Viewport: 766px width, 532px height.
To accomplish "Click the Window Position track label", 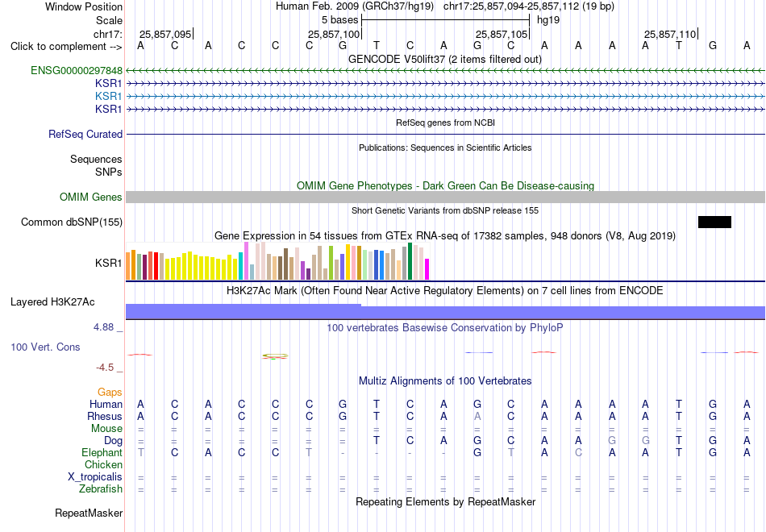I will pos(84,6).
